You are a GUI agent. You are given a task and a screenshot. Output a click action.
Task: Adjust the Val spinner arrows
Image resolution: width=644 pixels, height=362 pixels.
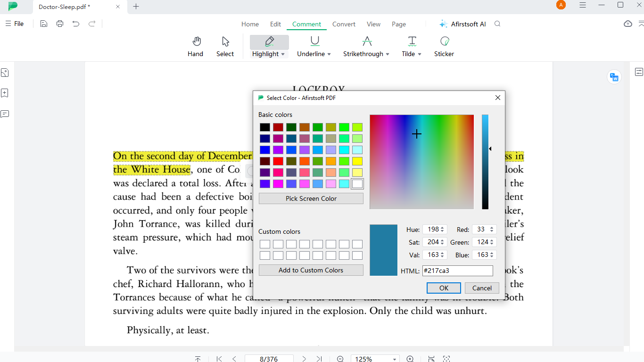pyautogui.click(x=442, y=255)
